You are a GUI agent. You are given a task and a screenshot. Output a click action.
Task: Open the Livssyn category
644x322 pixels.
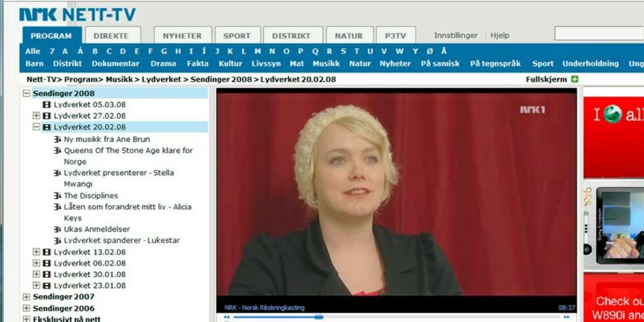(266, 64)
